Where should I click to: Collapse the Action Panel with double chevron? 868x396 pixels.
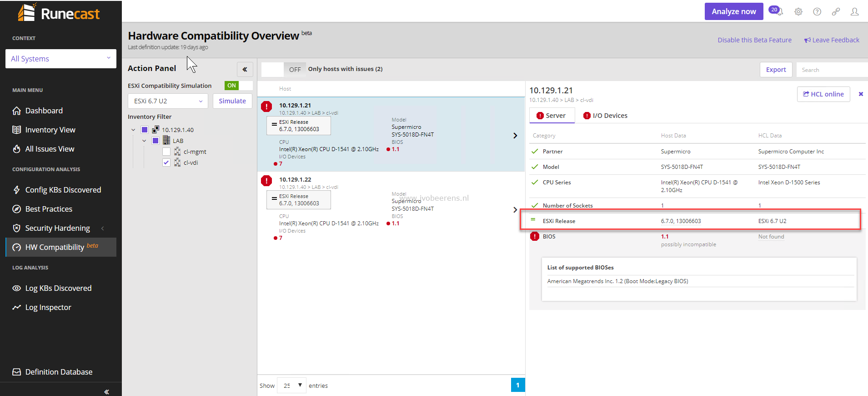coord(245,70)
